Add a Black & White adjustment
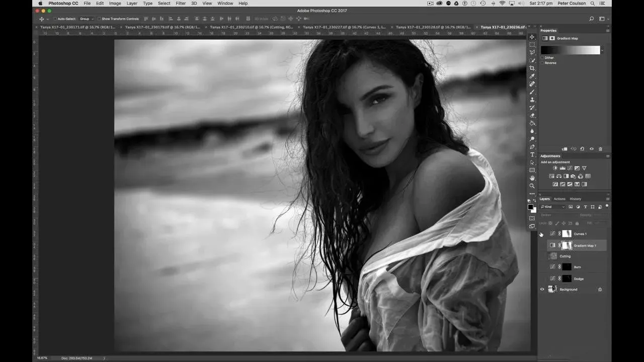The image size is (644, 362). (566, 176)
